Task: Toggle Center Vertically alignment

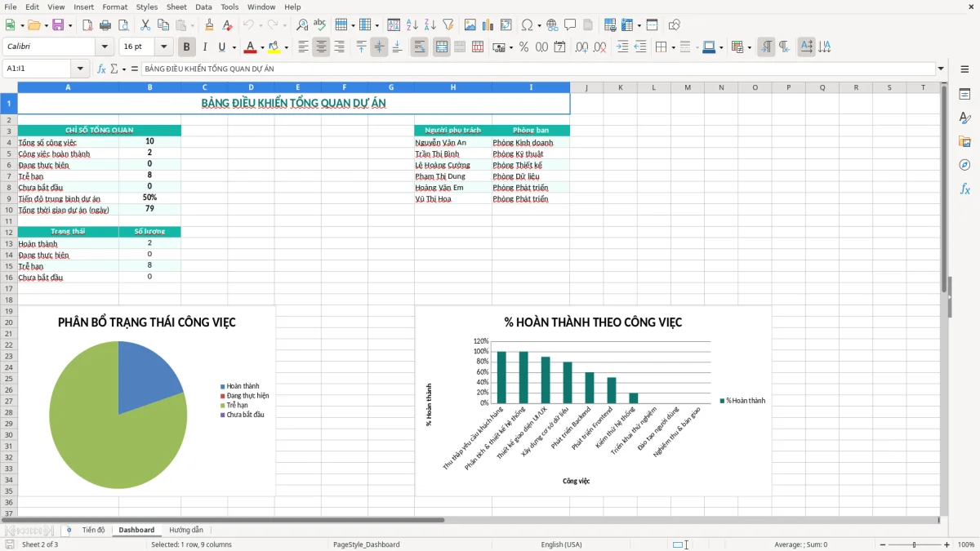Action: point(379,47)
